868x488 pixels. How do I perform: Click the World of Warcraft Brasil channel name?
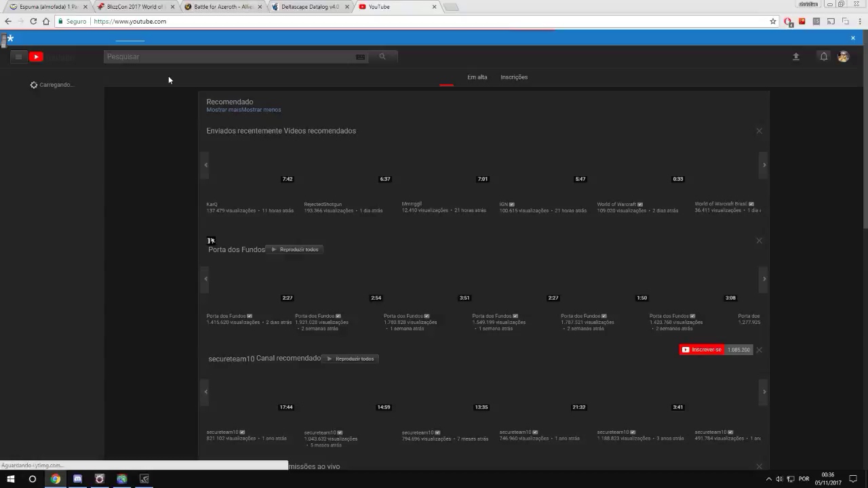point(720,204)
